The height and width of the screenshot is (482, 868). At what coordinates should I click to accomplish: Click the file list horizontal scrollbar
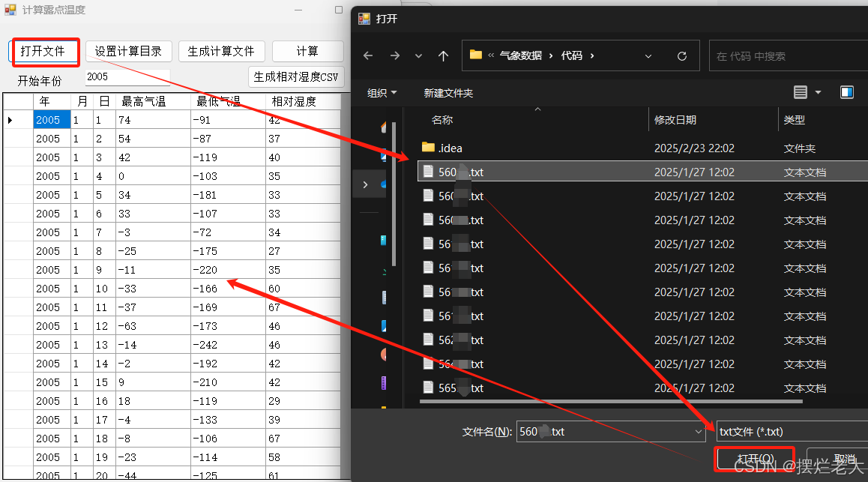(x=611, y=402)
